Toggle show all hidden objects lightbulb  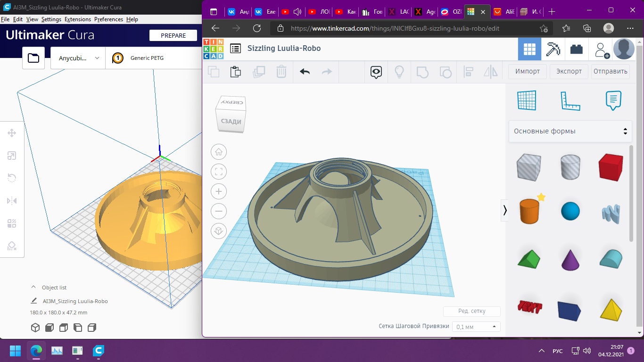pos(399,72)
